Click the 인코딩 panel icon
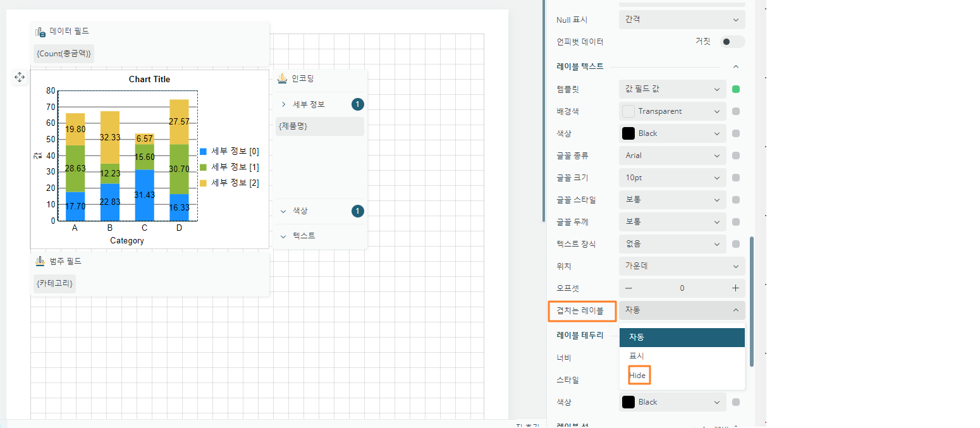980x428 pixels. click(283, 78)
